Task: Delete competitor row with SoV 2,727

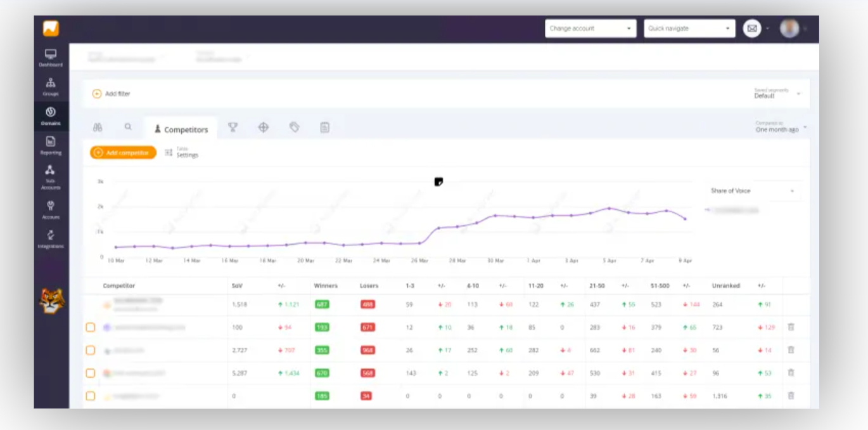Action: 791,349
